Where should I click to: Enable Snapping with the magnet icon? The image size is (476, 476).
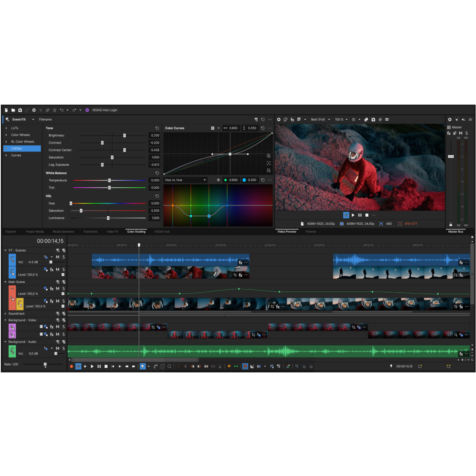tap(245, 366)
